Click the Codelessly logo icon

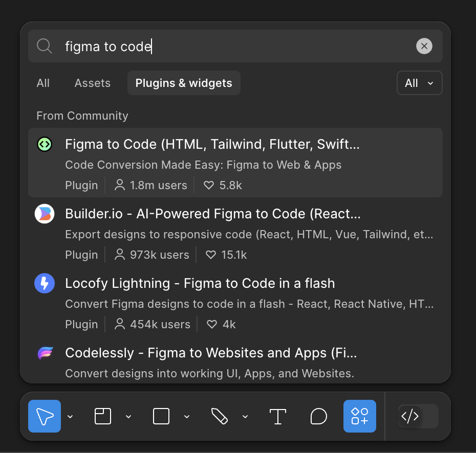pos(45,353)
